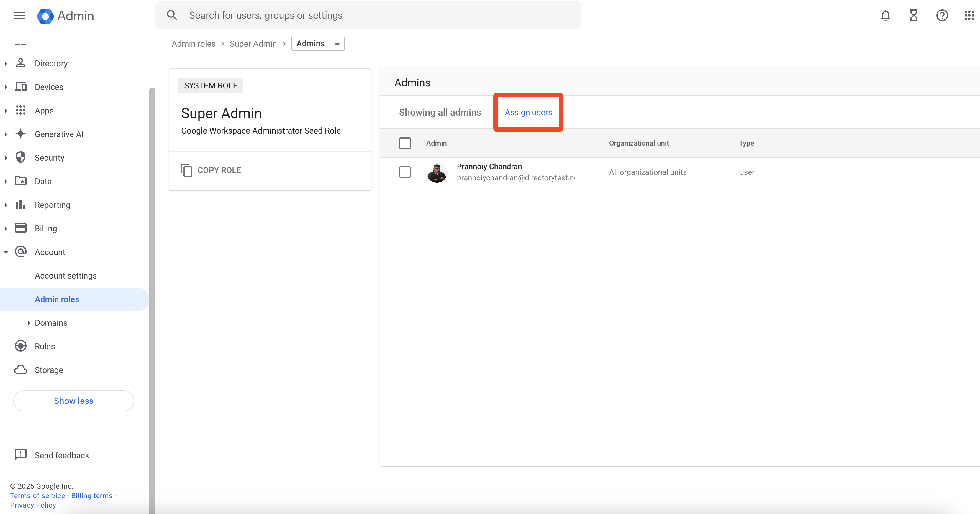Click the Google Admin logo

coord(65,16)
